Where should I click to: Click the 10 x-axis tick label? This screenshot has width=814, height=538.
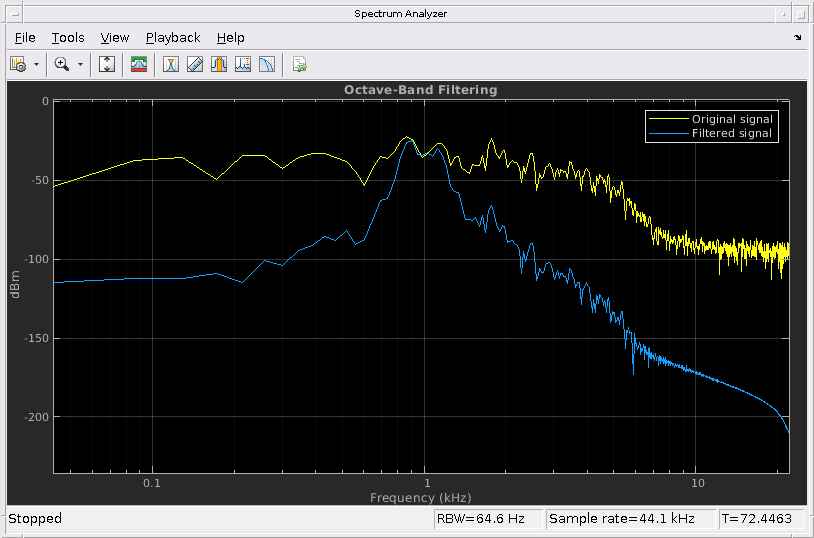(698, 483)
